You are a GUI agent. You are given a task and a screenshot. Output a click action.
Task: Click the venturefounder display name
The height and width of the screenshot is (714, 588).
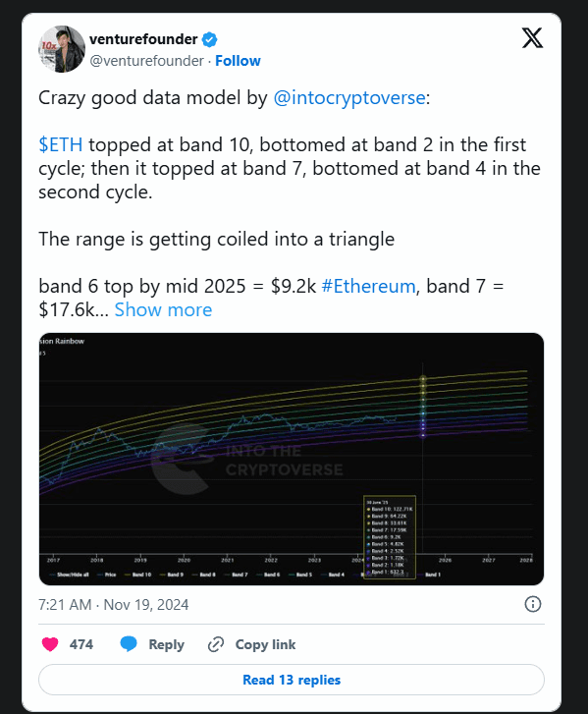pos(143,39)
